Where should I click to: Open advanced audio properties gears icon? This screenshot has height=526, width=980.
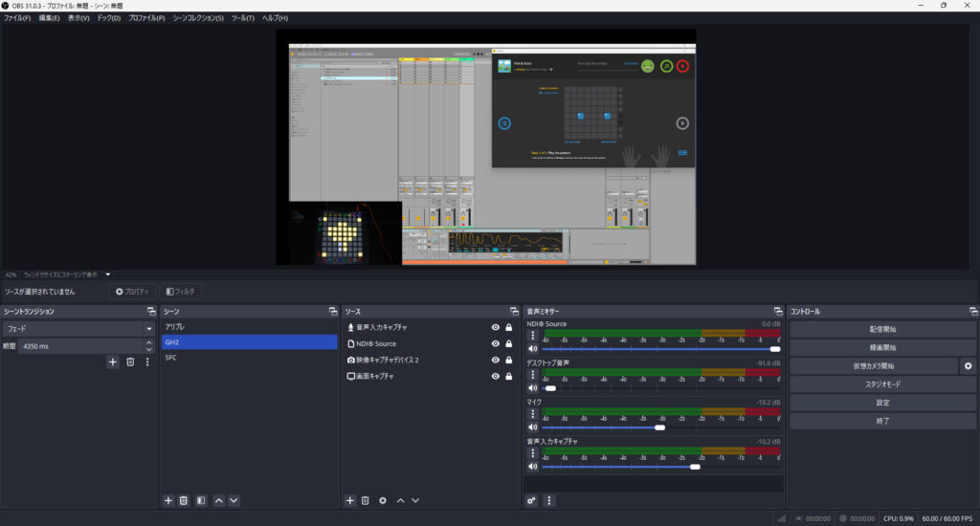532,500
